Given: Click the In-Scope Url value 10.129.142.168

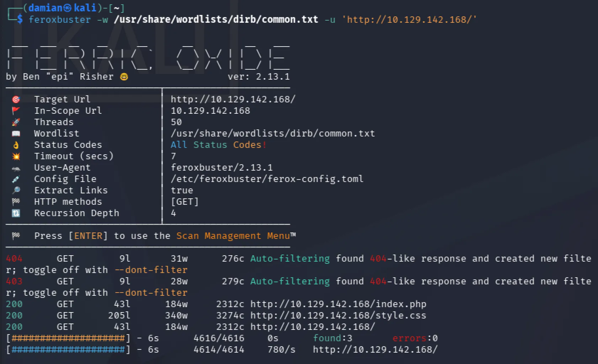Looking at the screenshot, I should [210, 111].
